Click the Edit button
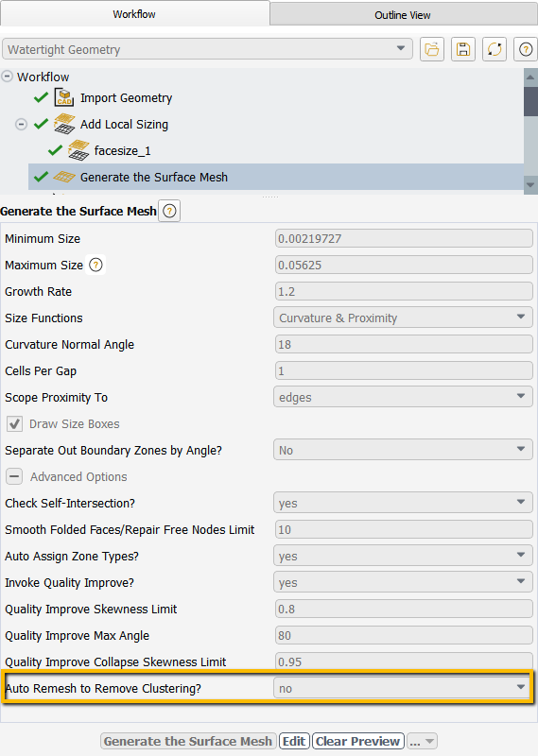Image resolution: width=538 pixels, height=756 pixels. 294,741
